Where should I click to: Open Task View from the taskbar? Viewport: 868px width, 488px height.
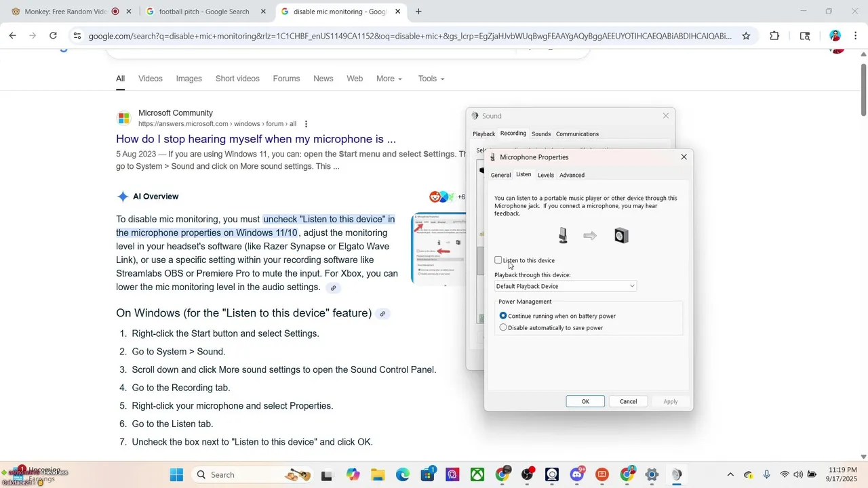pyautogui.click(x=328, y=474)
